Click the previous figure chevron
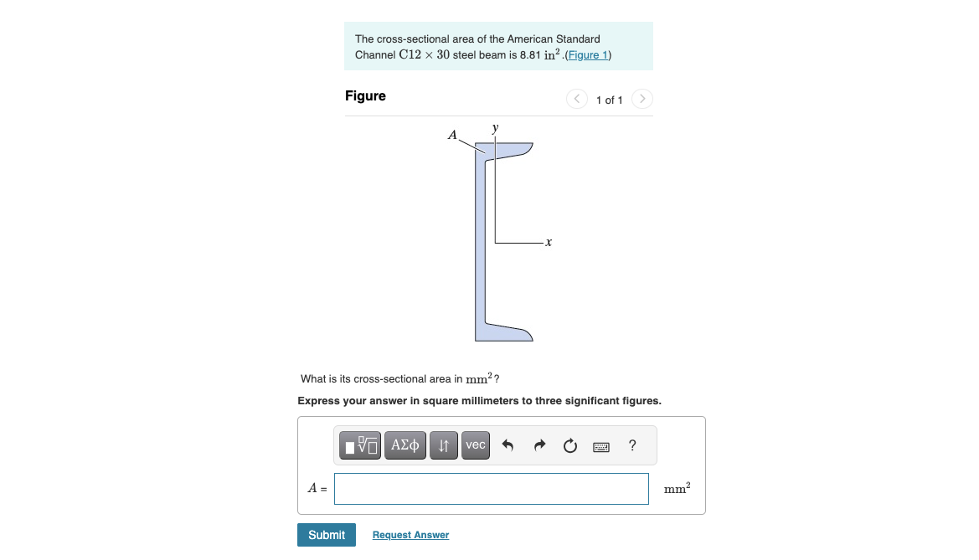The image size is (979, 560). (576, 99)
